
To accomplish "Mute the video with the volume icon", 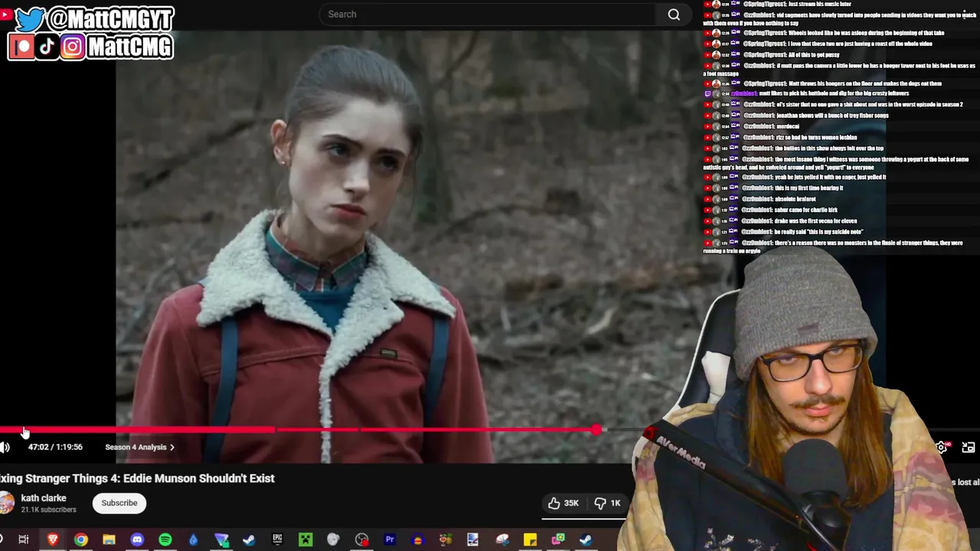I will pyautogui.click(x=5, y=447).
